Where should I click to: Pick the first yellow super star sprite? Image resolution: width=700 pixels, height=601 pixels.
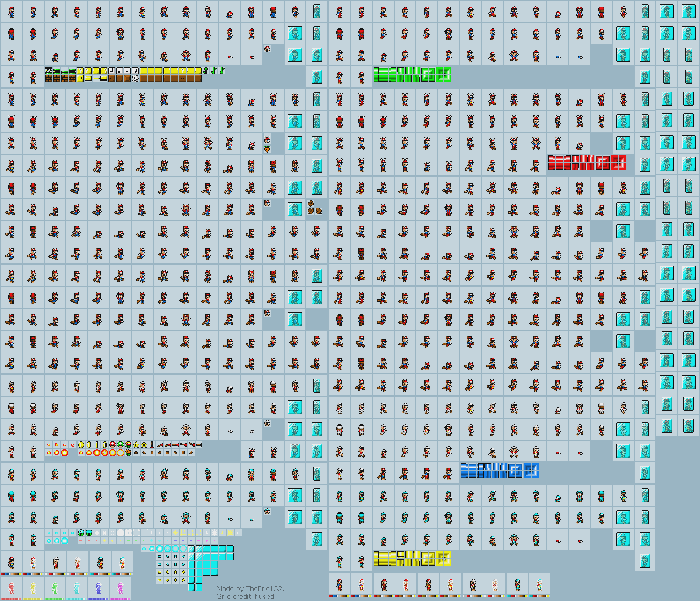[136, 445]
